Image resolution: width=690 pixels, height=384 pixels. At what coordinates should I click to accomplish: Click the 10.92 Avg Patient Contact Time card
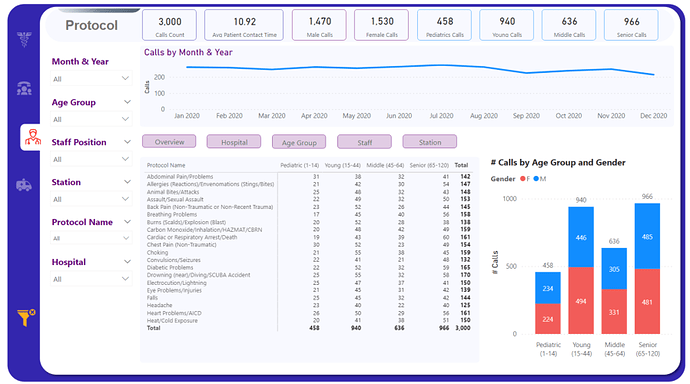pyautogui.click(x=244, y=26)
